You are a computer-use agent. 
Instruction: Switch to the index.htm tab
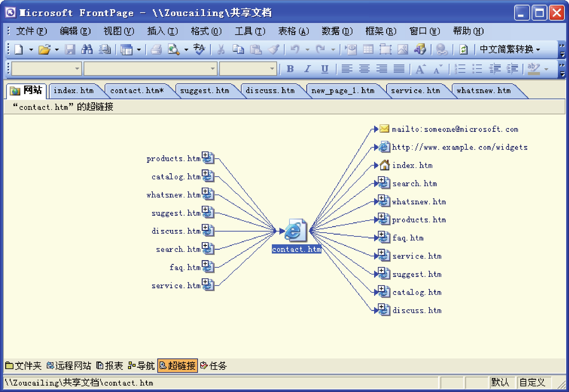click(x=74, y=91)
